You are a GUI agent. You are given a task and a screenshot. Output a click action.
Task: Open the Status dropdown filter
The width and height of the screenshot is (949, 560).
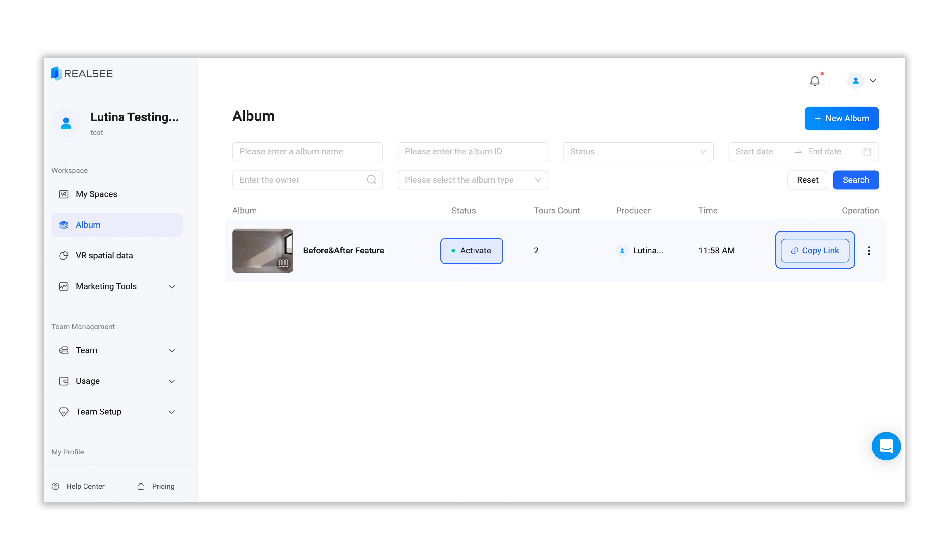pos(638,152)
